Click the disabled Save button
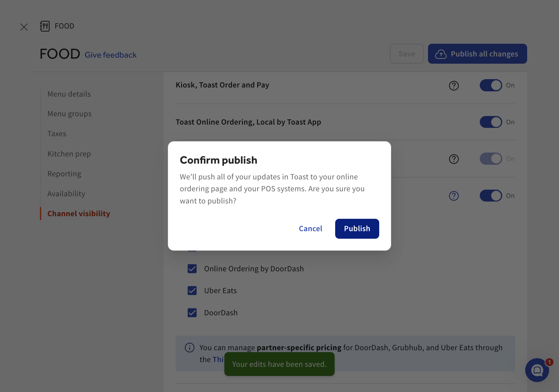Screen dimensions: 559x392 tap(407, 54)
